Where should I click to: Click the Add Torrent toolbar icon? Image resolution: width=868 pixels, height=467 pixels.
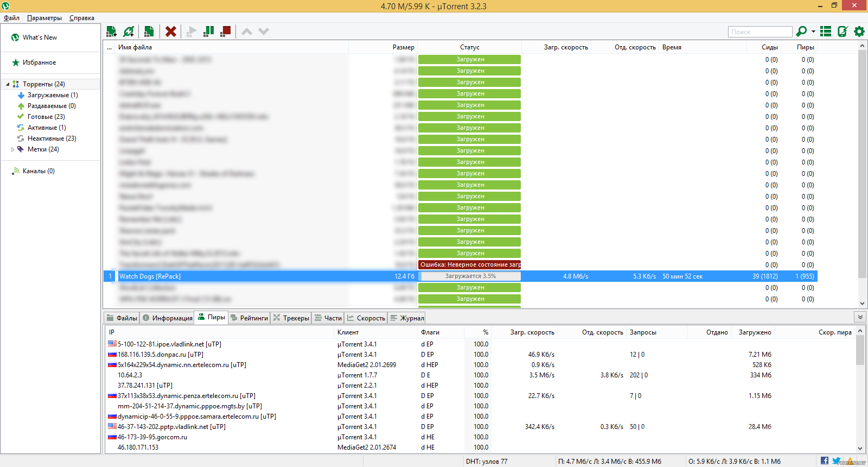pos(111,31)
